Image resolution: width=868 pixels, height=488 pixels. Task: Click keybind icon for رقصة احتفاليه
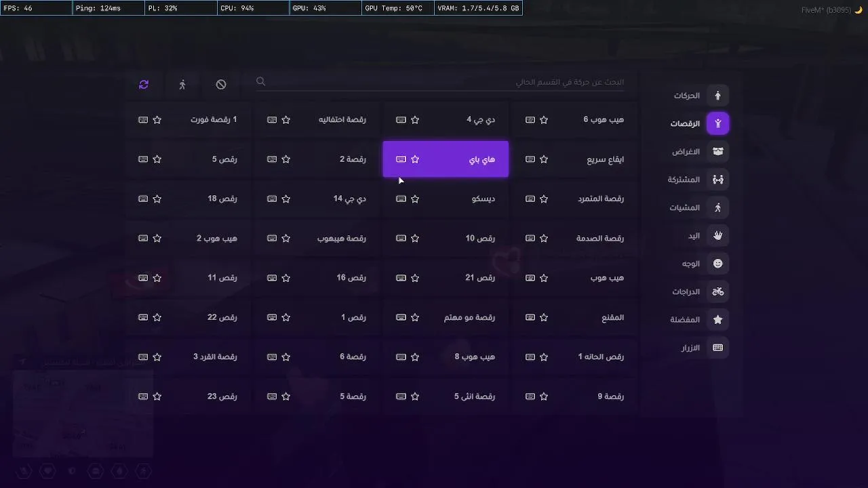click(x=272, y=120)
